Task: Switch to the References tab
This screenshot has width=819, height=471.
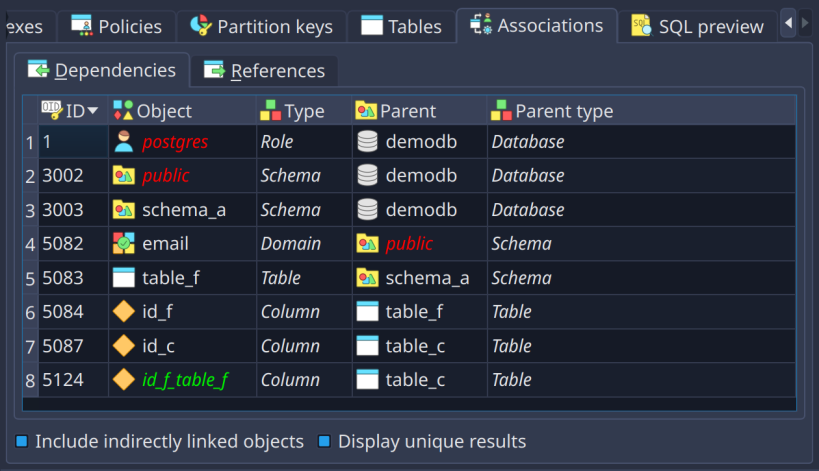Action: pyautogui.click(x=265, y=71)
